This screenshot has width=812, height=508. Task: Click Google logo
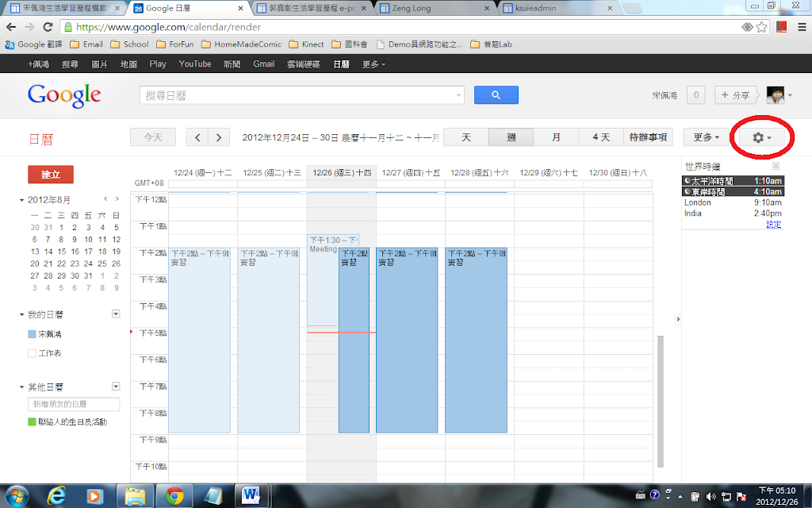64,95
